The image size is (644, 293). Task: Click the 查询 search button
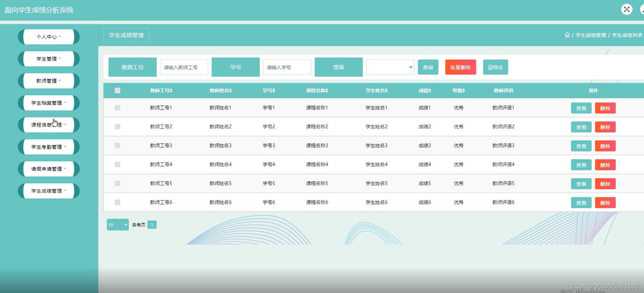click(x=428, y=67)
